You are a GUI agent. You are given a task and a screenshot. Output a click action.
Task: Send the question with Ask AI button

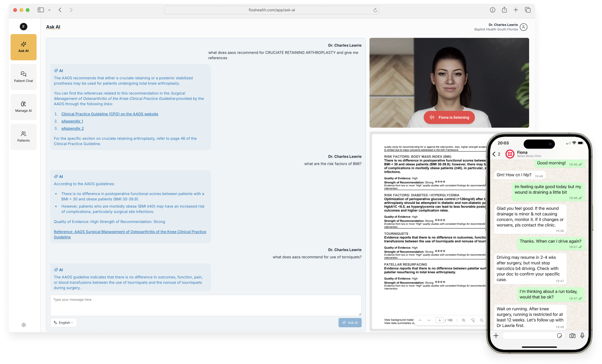350,323
